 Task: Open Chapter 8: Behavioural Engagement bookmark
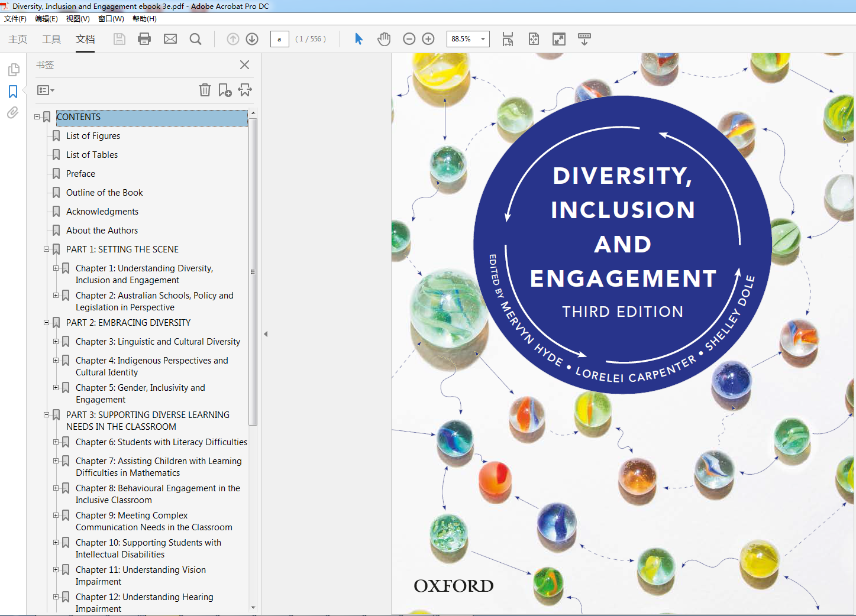[158, 494]
